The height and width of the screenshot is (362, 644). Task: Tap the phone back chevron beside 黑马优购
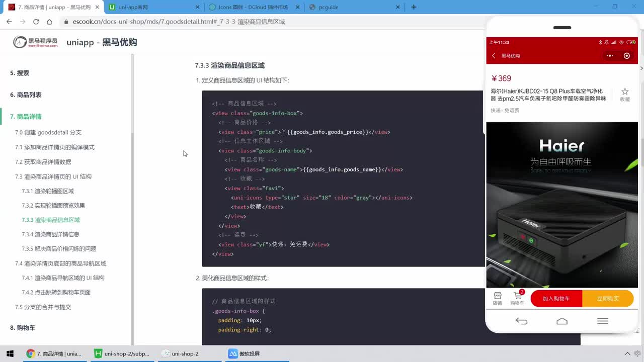(494, 56)
